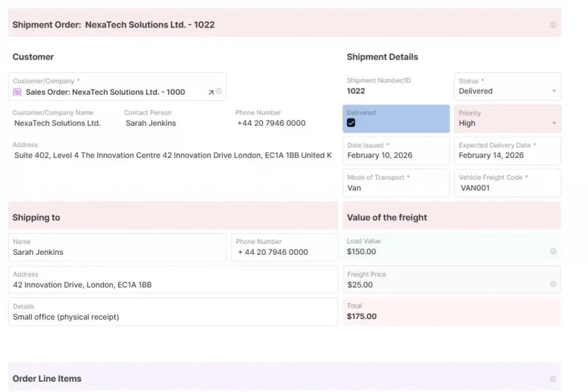Image resolution: width=588 pixels, height=392 pixels.
Task: Click the info icon in Shipment Order header
Action: coord(553,25)
